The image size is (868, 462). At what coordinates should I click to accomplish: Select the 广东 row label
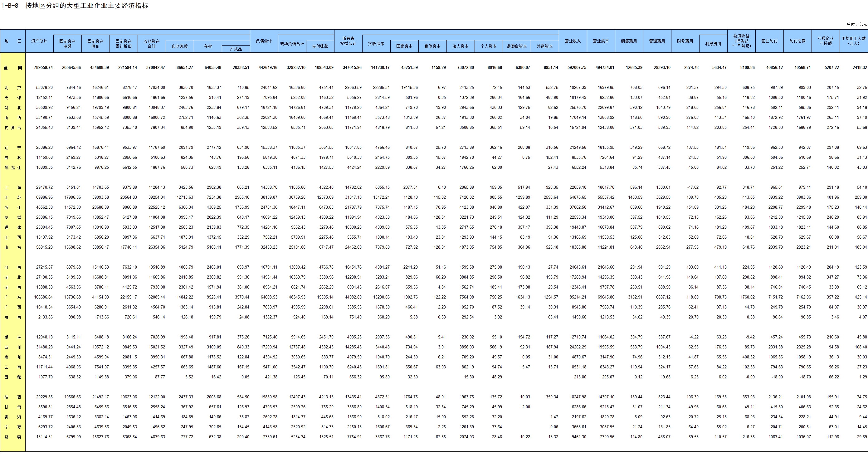13,297
